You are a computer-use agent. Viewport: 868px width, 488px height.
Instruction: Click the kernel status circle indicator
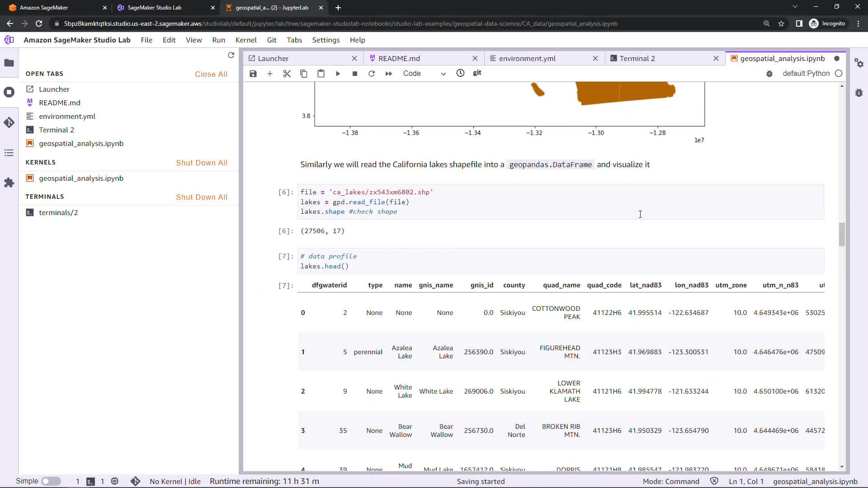(839, 74)
